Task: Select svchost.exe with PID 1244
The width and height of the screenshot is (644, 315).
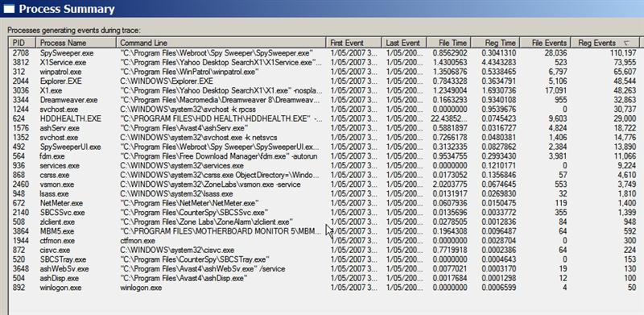Action: tap(324, 110)
